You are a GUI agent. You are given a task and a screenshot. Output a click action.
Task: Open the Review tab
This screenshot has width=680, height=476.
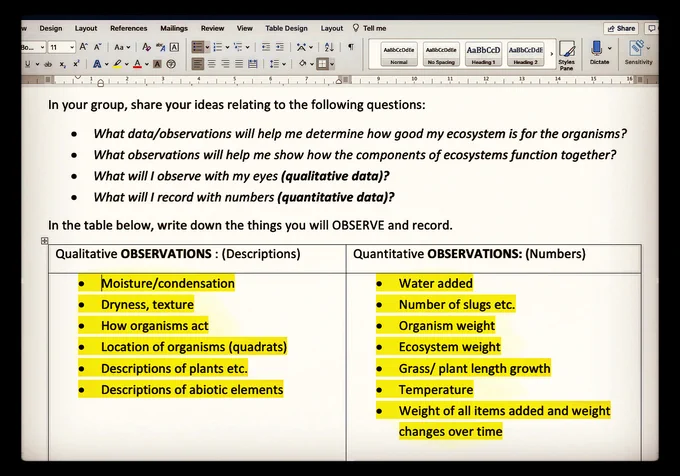tap(212, 28)
